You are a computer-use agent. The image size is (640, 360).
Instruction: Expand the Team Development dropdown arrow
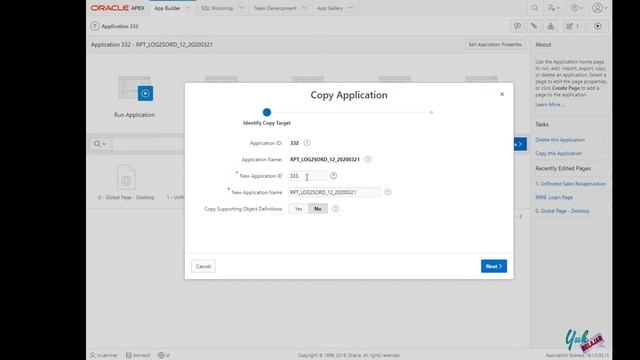(x=304, y=8)
